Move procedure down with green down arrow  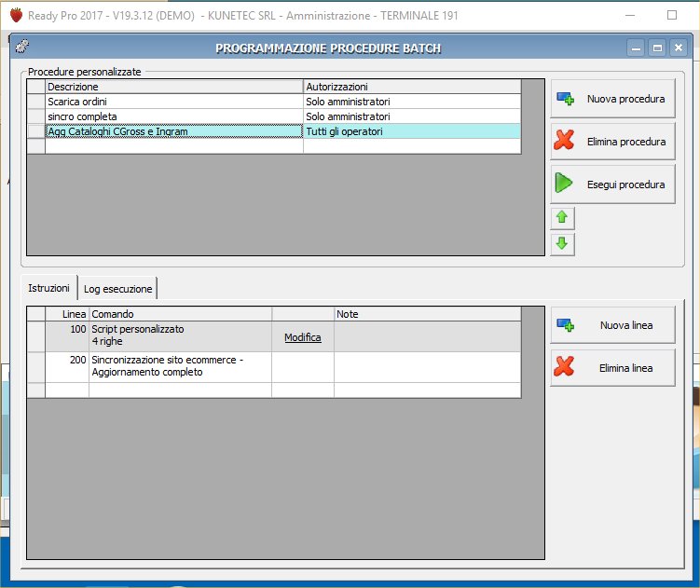pyautogui.click(x=562, y=244)
